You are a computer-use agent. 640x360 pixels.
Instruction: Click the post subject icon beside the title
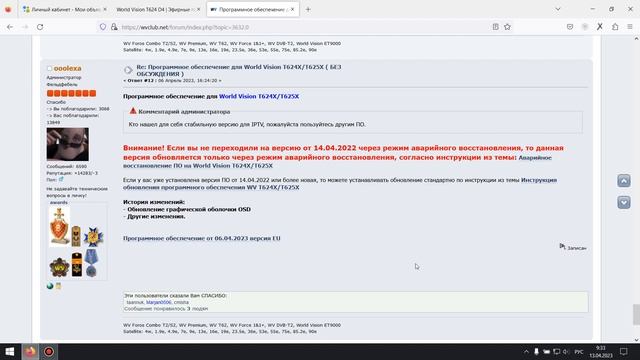click(x=128, y=70)
